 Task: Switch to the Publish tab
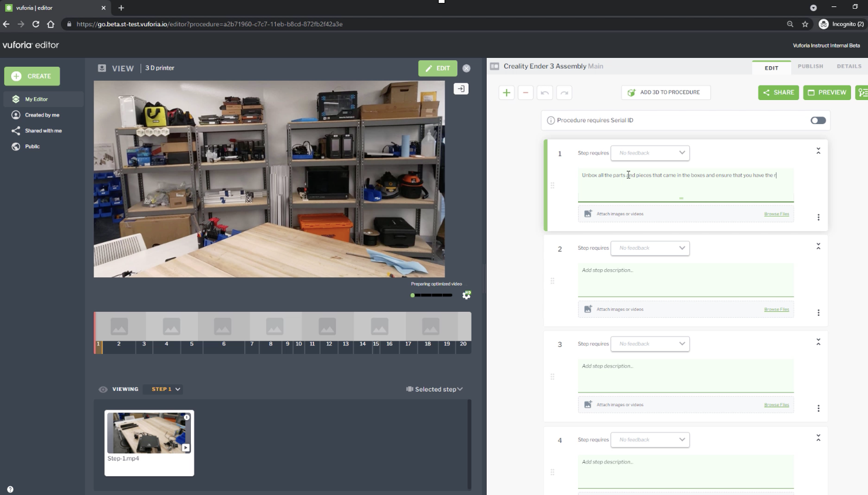point(810,67)
